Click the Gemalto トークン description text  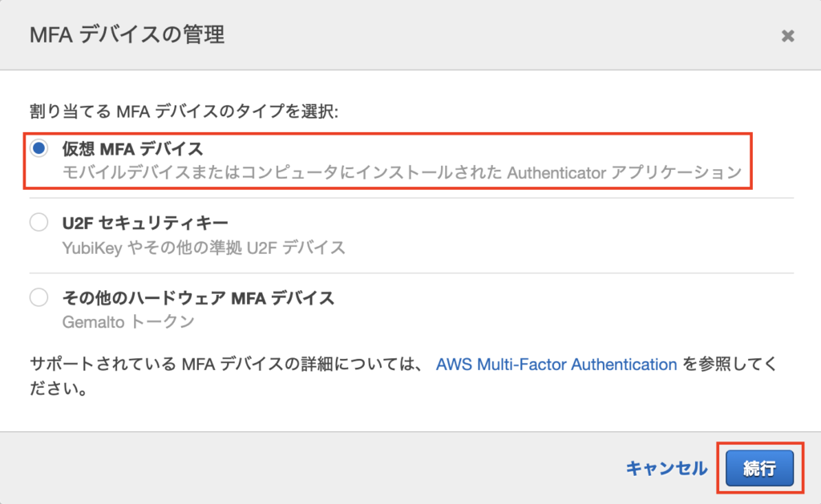click(x=127, y=322)
